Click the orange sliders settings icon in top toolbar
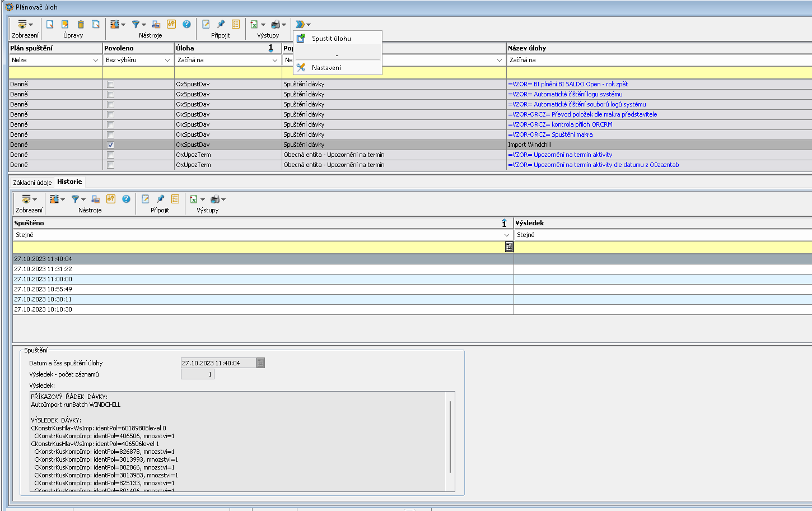 pyautogui.click(x=171, y=24)
